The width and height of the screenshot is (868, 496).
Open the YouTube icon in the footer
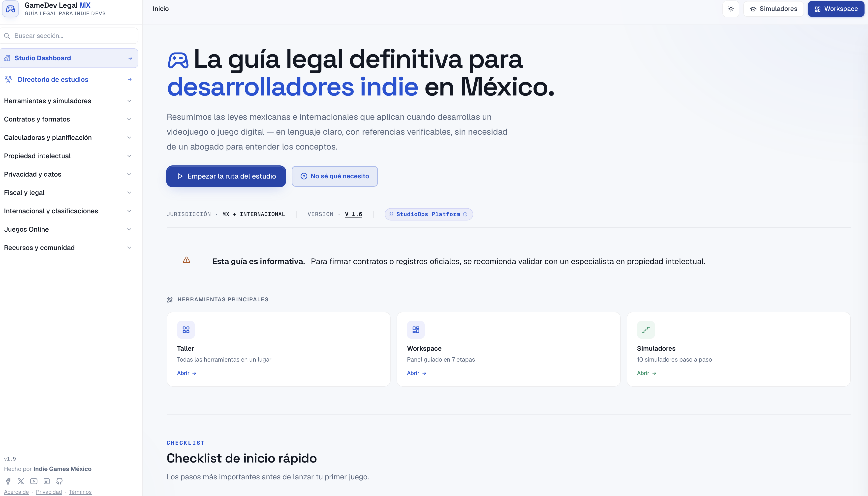(x=34, y=481)
